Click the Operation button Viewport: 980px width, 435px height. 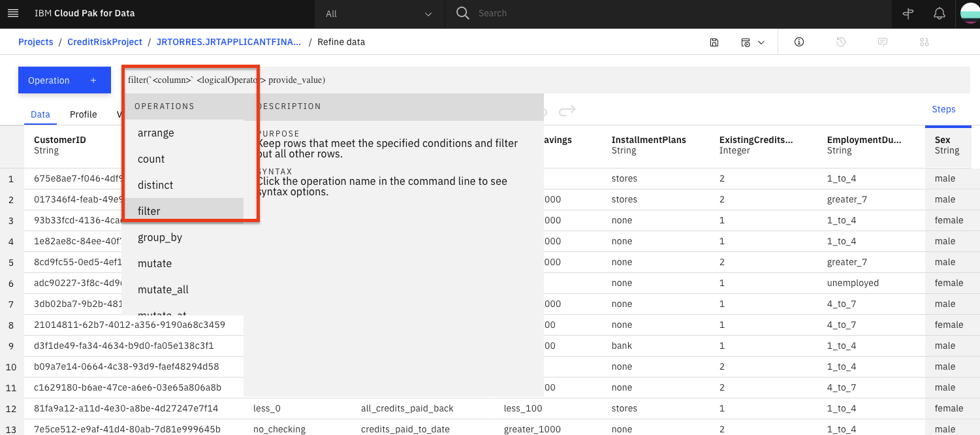pos(65,80)
